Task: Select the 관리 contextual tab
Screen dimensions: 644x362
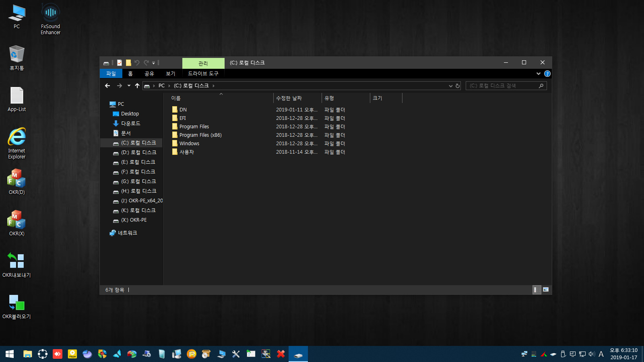Action: (x=203, y=63)
